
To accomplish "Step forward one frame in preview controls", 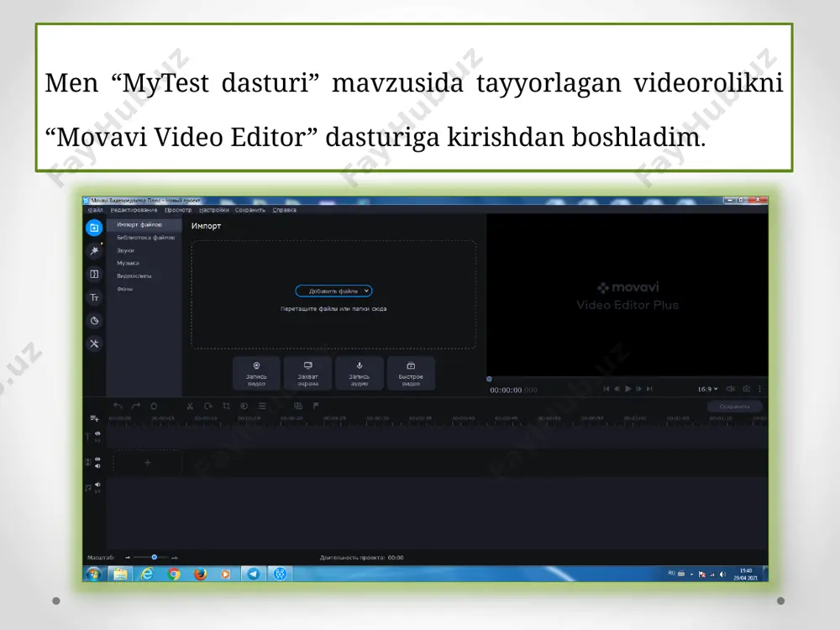I will pyautogui.click(x=638, y=389).
